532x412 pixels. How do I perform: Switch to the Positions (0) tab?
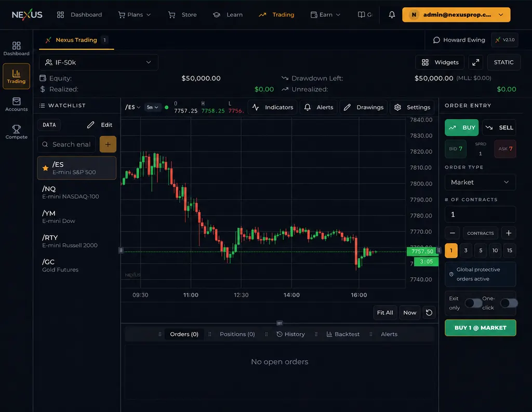pyautogui.click(x=237, y=334)
